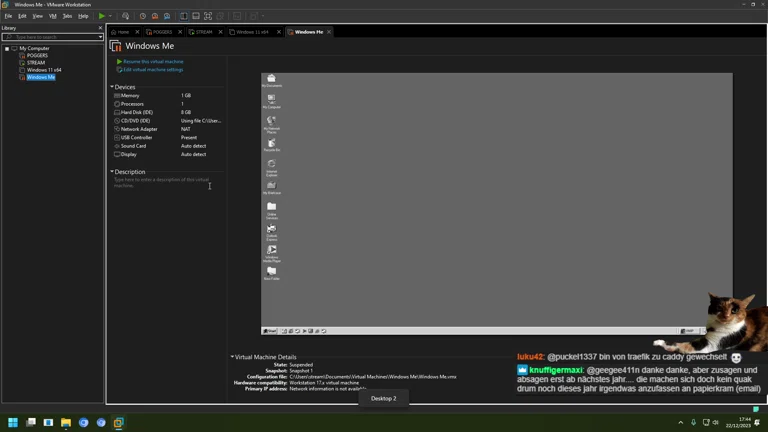Open the power options dropdown arrow beside play button

(110, 16)
